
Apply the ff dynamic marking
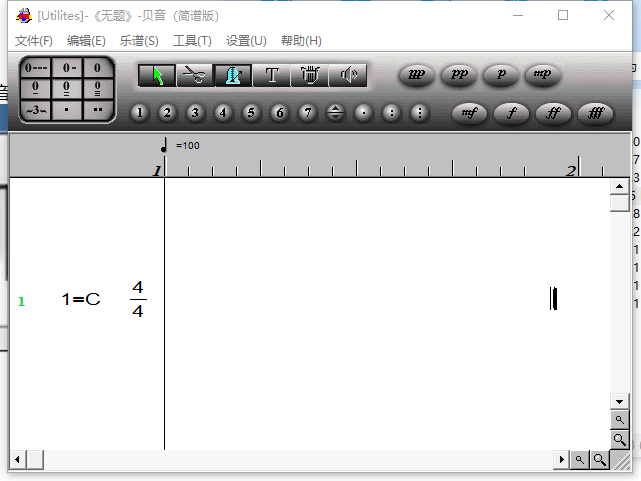point(554,113)
